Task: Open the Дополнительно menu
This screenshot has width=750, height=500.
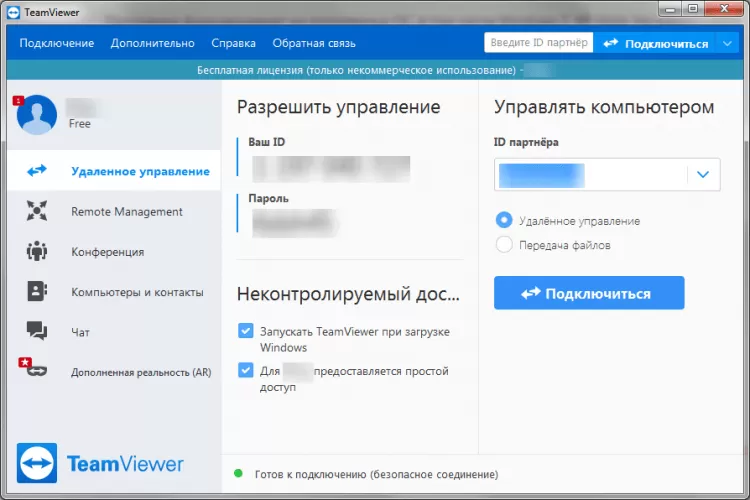Action: [x=153, y=43]
